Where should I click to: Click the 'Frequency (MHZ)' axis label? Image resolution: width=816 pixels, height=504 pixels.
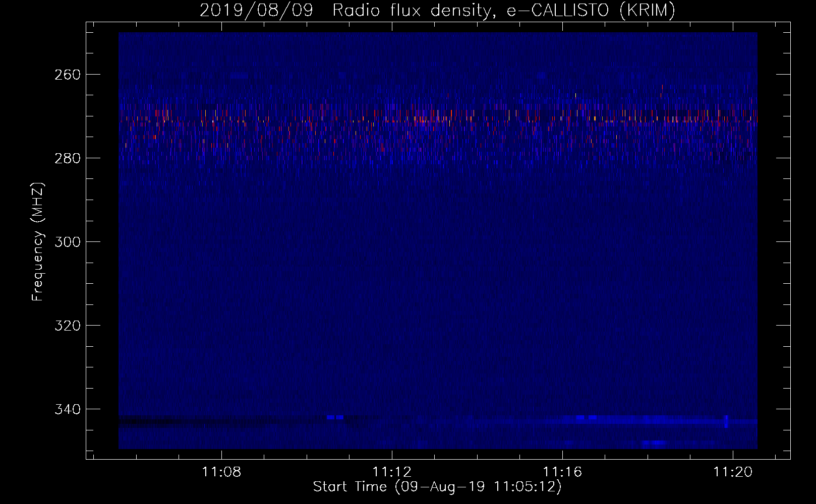pos(38,242)
